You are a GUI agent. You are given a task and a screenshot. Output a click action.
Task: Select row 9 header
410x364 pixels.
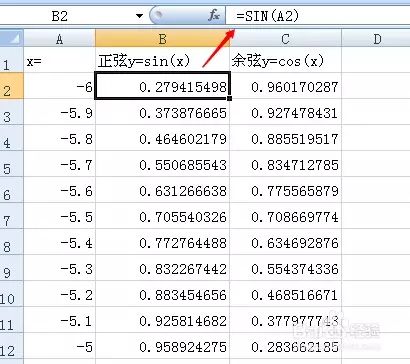pyautogui.click(x=11, y=268)
